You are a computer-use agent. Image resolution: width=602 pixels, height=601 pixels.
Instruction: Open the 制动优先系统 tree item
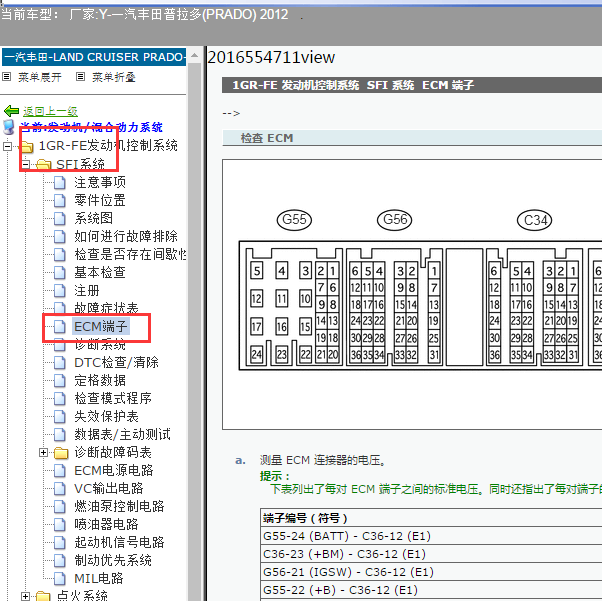click(113, 561)
